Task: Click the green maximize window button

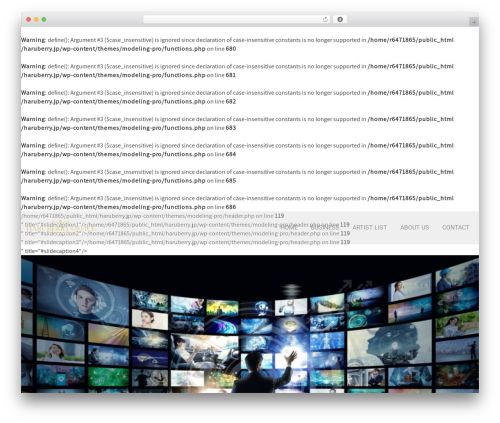Action: click(44, 20)
